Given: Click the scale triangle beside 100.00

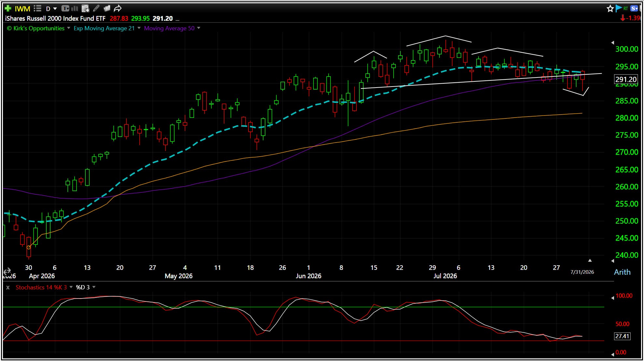Looking at the screenshot, I should tap(612, 298).
